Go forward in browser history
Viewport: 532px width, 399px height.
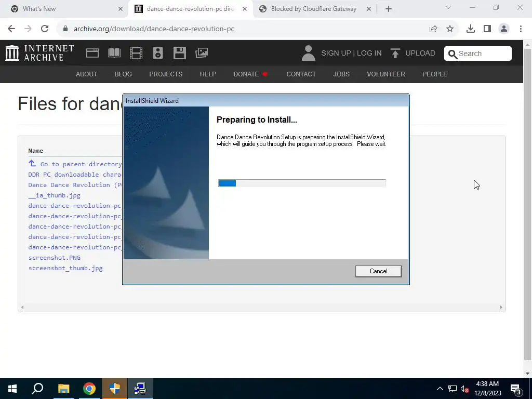pyautogui.click(x=28, y=29)
